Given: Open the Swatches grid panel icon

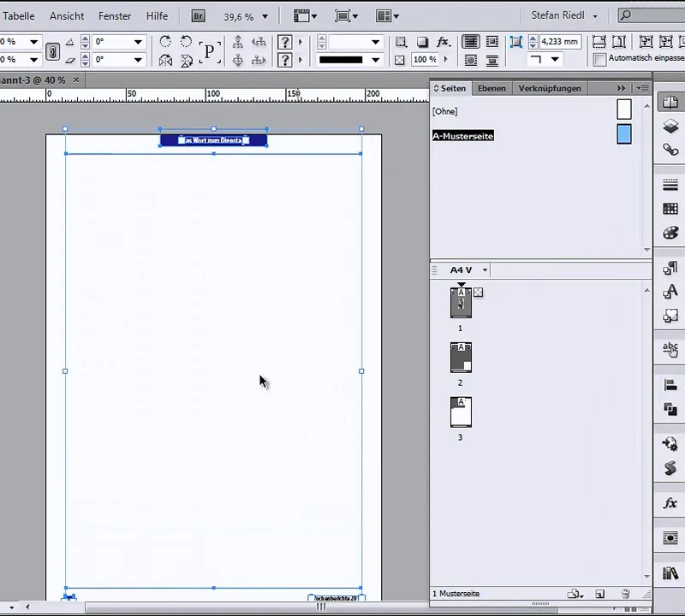Looking at the screenshot, I should coord(670,209).
